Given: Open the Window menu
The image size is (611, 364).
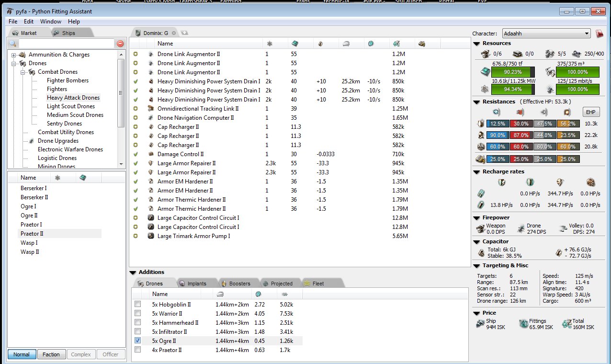Looking at the screenshot, I should click(51, 21).
